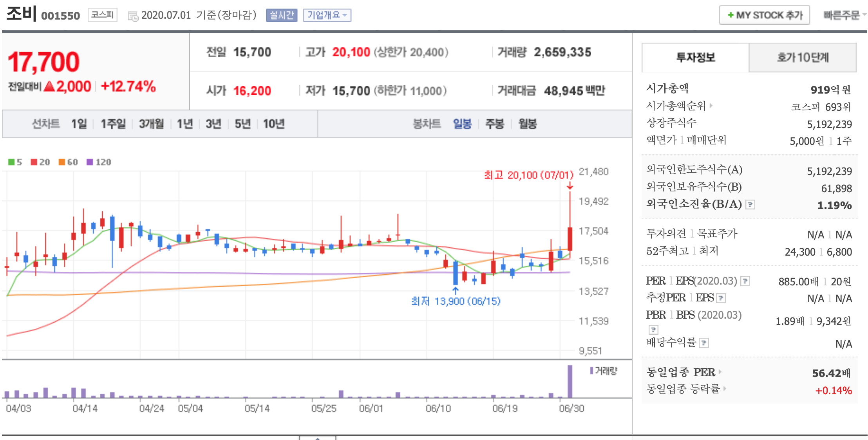The image size is (868, 440).
Task: Click the 최저 13,900 (06/15) chart label
Action: click(456, 301)
